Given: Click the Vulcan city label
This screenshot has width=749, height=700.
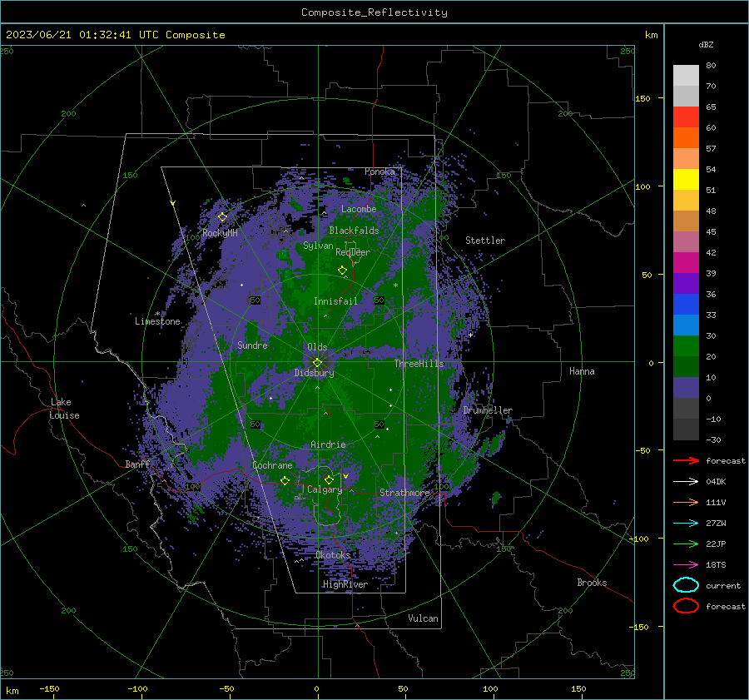Looking at the screenshot, I should (424, 618).
